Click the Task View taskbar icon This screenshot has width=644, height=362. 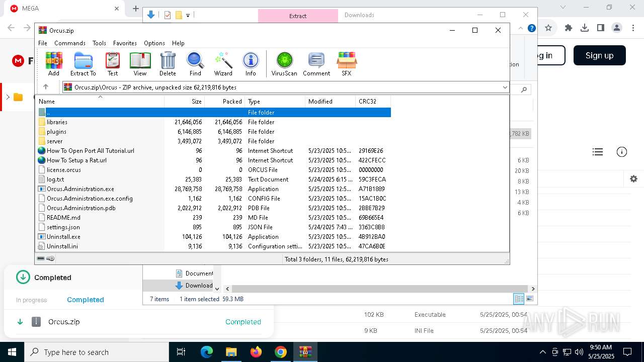(x=181, y=352)
